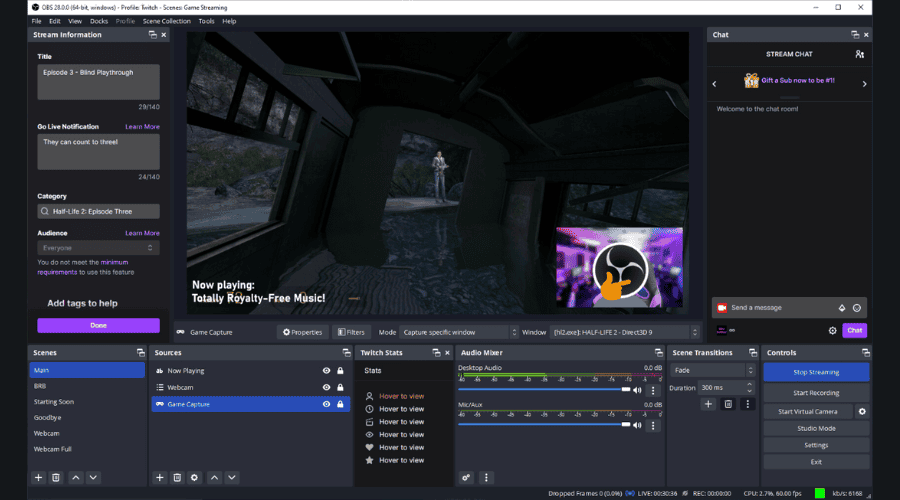Viewport: 900px width, 500px height.
Task: Click Start Recording button
Action: (816, 393)
